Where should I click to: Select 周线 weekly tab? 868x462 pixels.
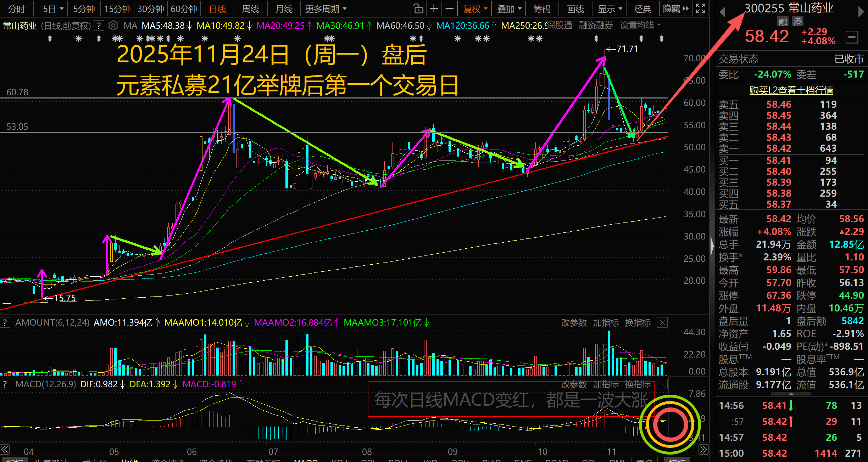250,9
